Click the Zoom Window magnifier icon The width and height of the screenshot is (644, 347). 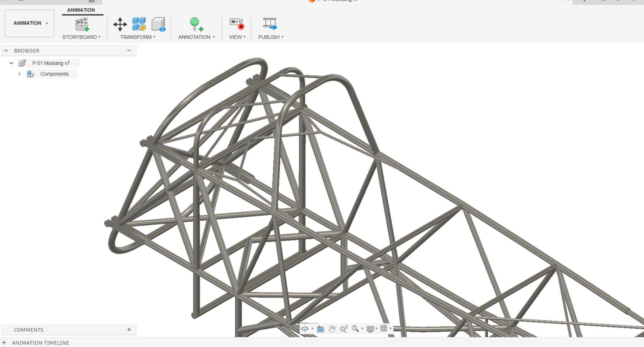(355, 329)
